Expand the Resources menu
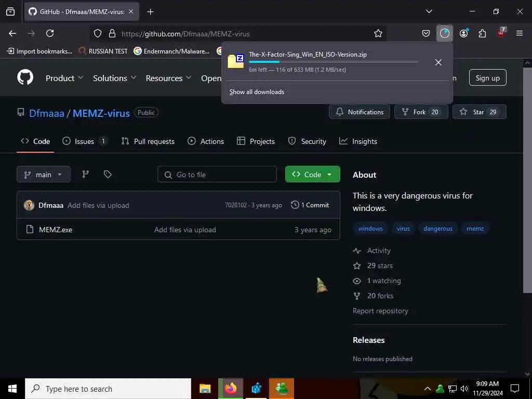Image resolution: width=532 pixels, height=399 pixels. 168,78
